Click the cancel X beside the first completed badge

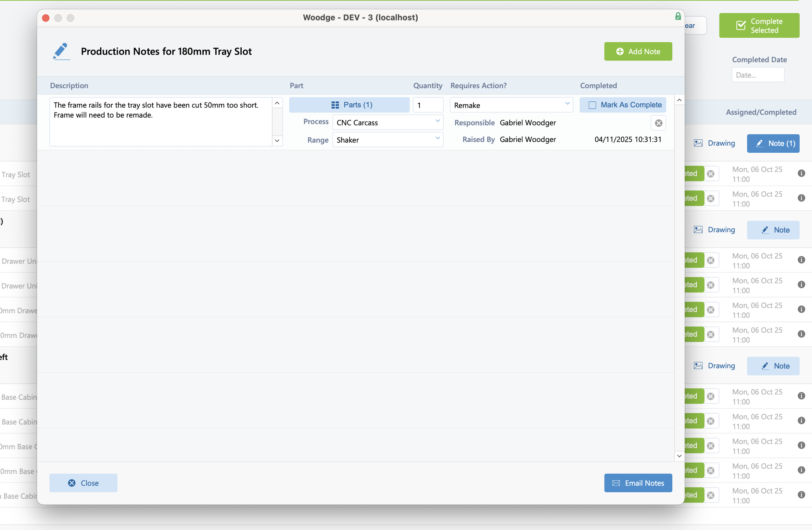coord(711,174)
